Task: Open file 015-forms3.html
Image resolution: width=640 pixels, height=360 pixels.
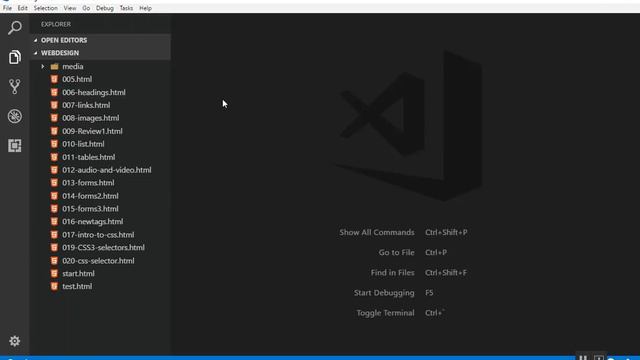Action: (x=90, y=209)
